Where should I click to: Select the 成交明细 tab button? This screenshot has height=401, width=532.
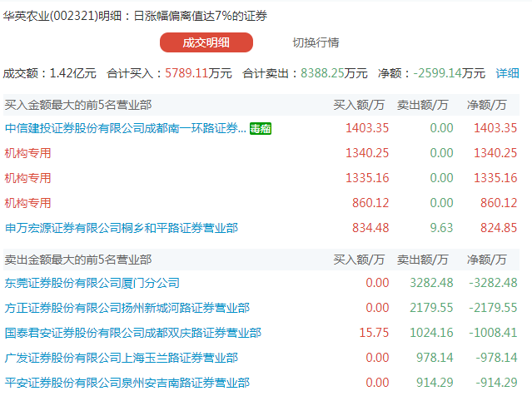pos(206,42)
